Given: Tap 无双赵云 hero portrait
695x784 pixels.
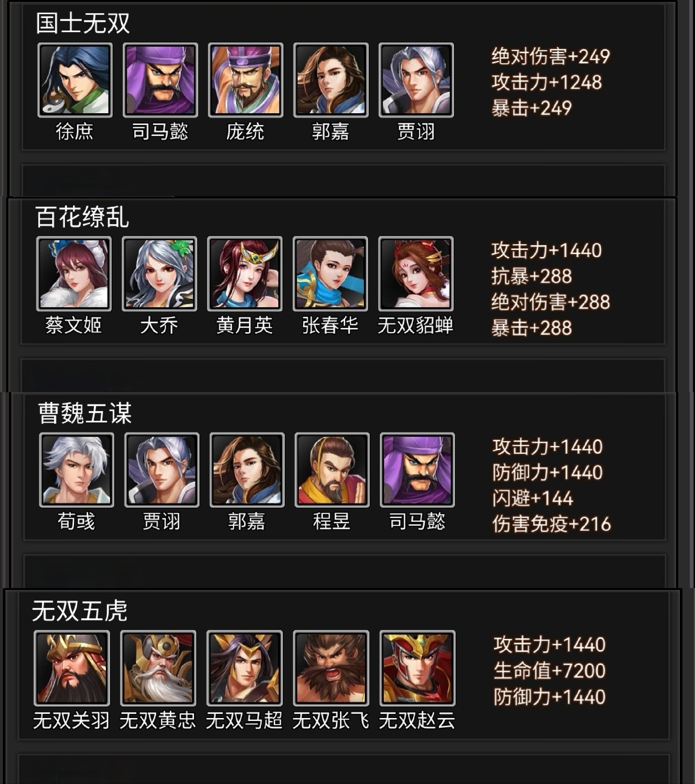Looking at the screenshot, I should pos(418,668).
